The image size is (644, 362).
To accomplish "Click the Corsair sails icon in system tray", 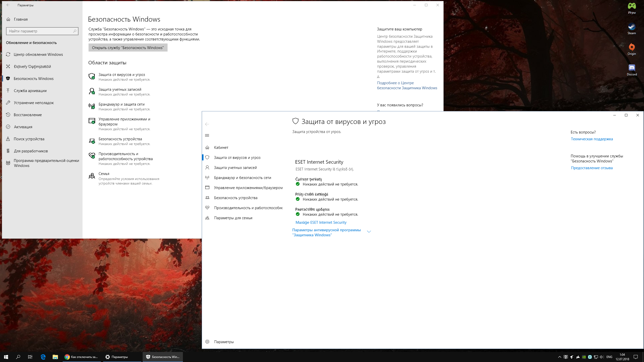I will click(x=578, y=357).
